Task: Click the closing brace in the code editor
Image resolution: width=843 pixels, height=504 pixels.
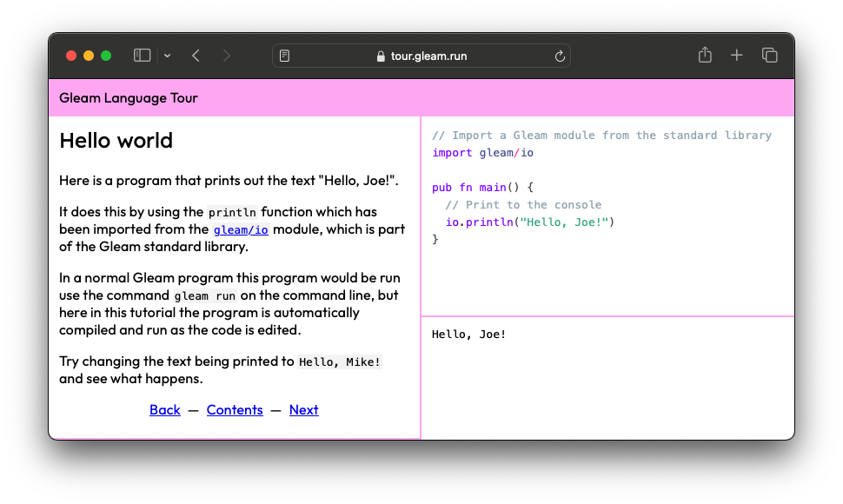Action: 435,240
